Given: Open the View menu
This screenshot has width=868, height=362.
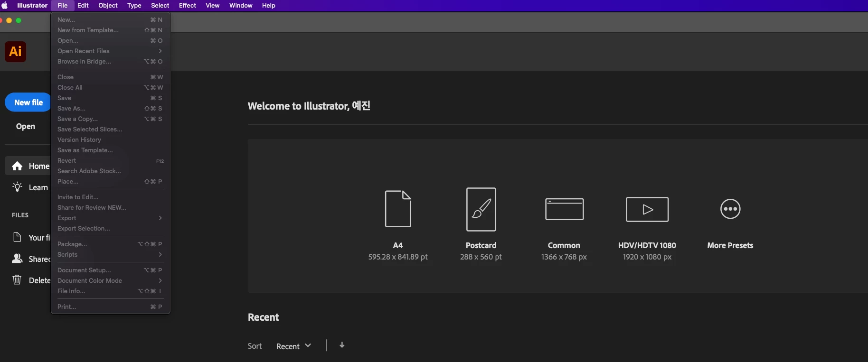Looking at the screenshot, I should click(212, 6).
